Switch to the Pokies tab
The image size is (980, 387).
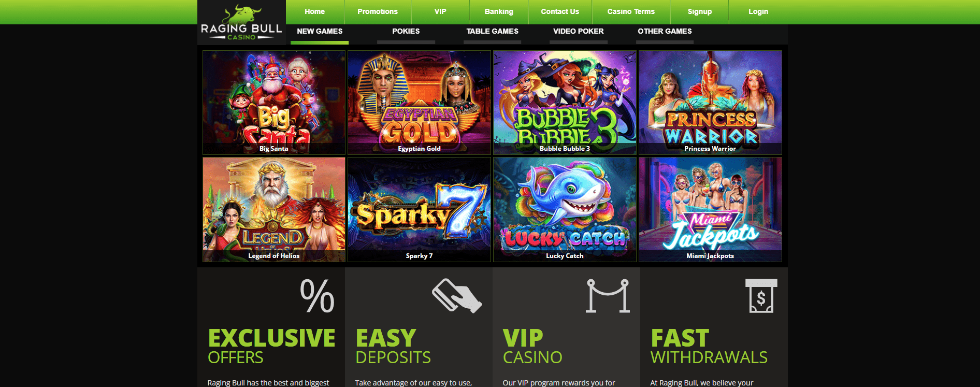(406, 32)
